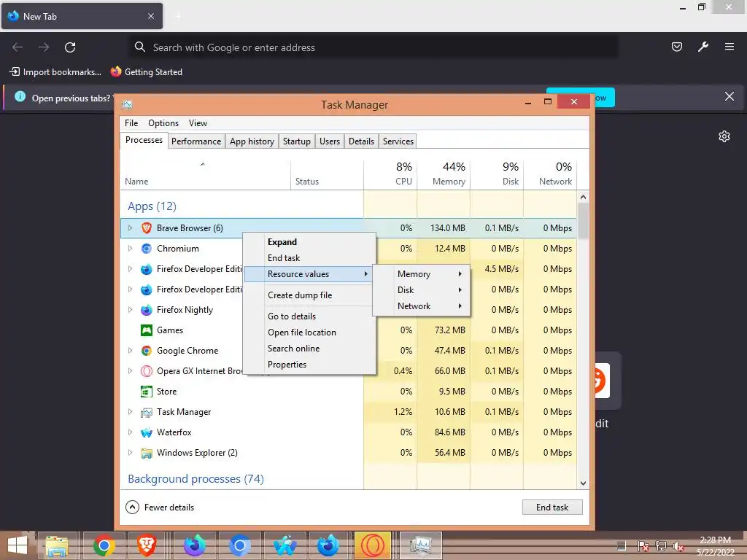Click the Chromium icon in process list
The height and width of the screenshot is (560, 747).
tap(146, 249)
